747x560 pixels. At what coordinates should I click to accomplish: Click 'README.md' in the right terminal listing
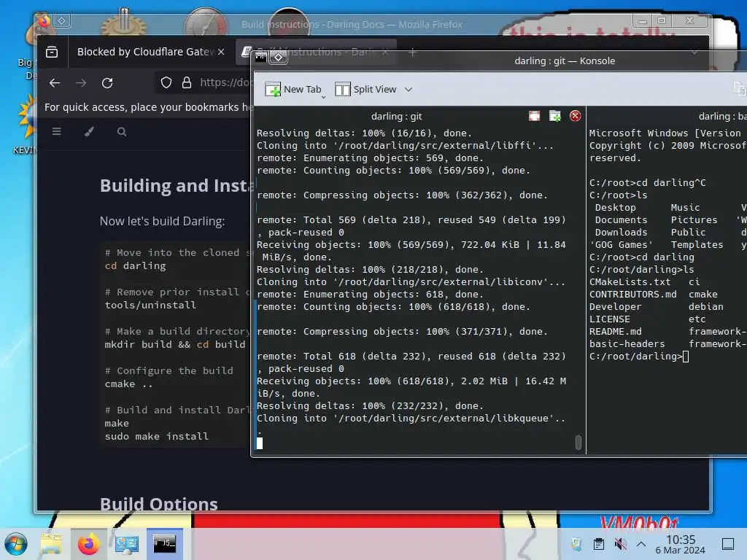coord(615,332)
